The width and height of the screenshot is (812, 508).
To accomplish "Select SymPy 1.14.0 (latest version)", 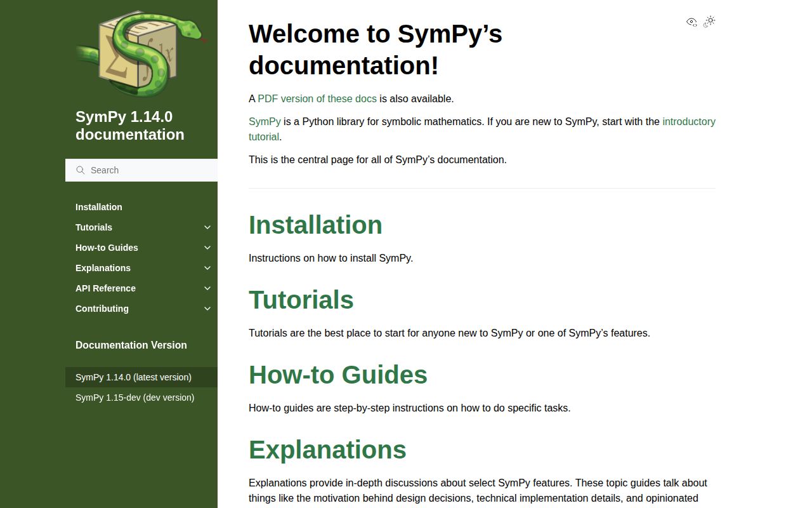I will point(141,377).
